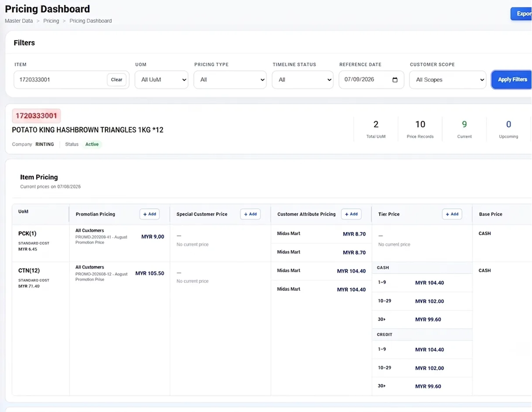The height and width of the screenshot is (412, 532).
Task: Click the Active status badge
Action: pyautogui.click(x=92, y=144)
